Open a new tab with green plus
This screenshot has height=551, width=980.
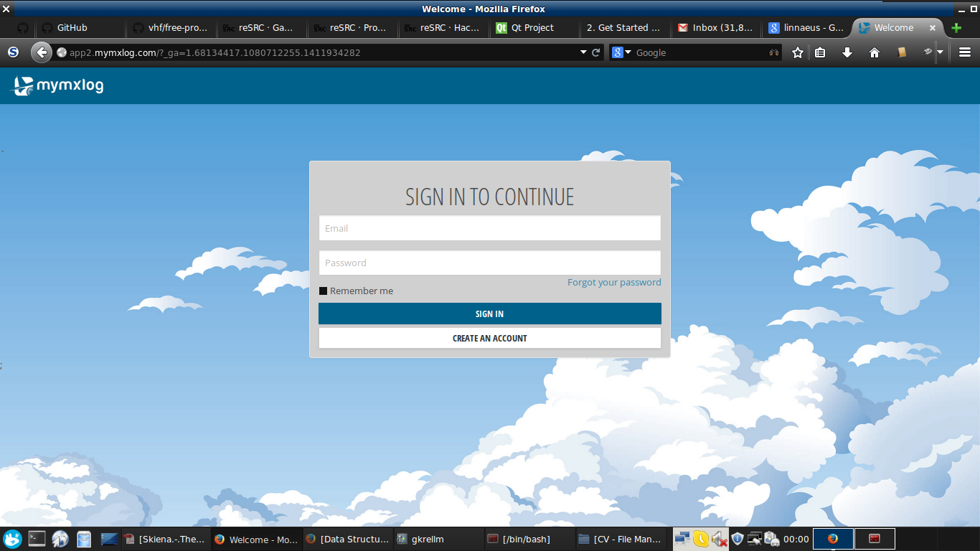point(956,28)
